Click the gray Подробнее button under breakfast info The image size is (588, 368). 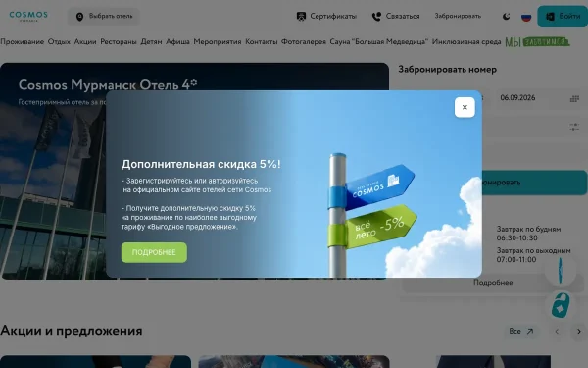pyautogui.click(x=493, y=283)
